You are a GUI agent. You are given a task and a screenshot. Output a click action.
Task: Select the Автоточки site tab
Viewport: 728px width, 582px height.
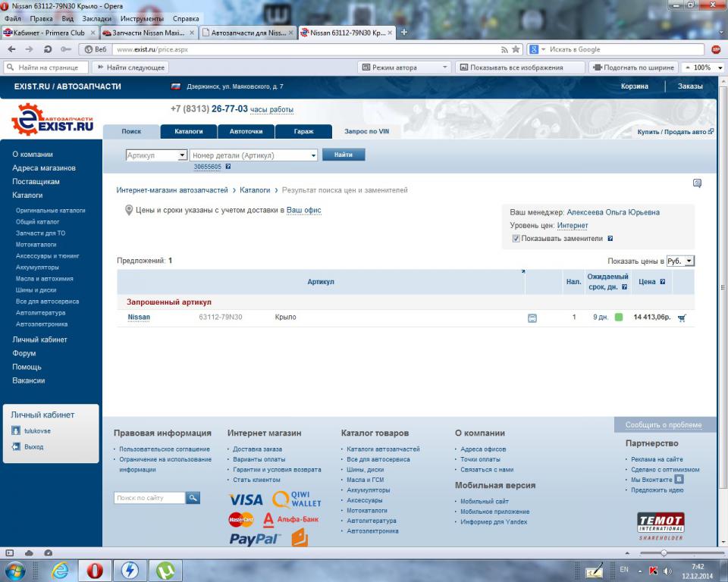pos(246,131)
